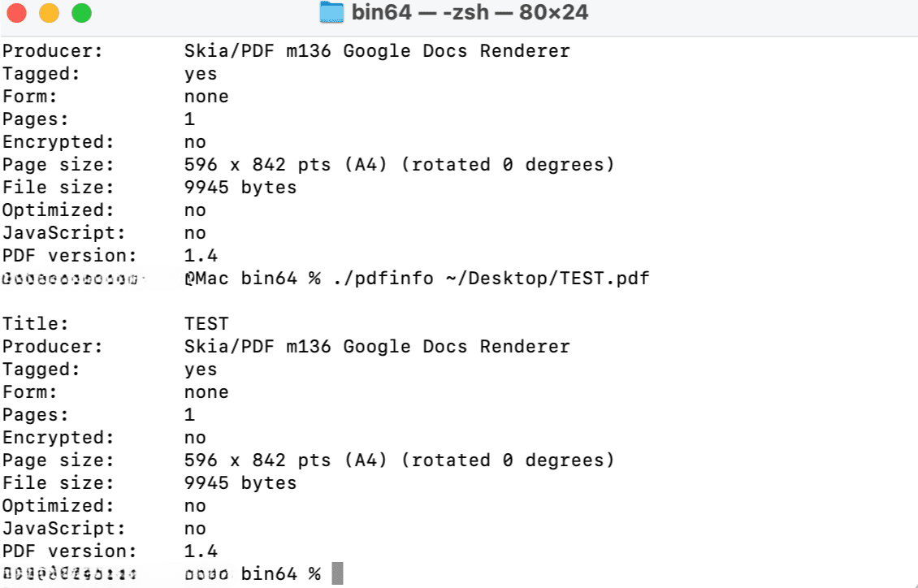Image resolution: width=918 pixels, height=588 pixels.
Task: Click the Page size: 596 x 842 line
Action: point(244,460)
